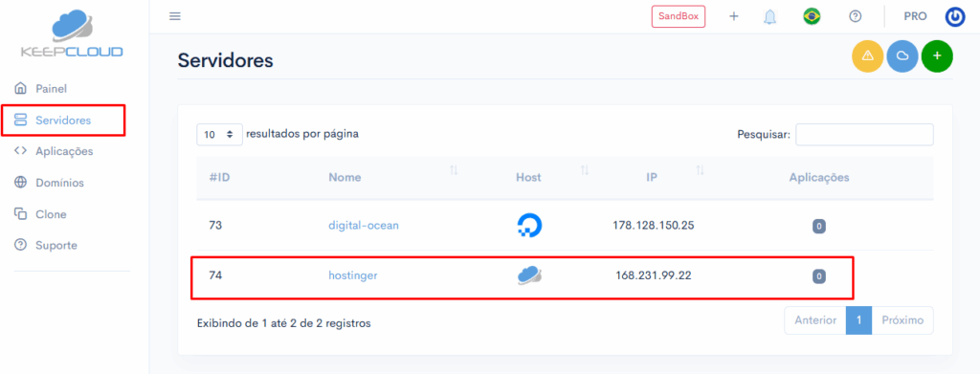Screen dimensions: 980x374
Task: Open the results per page dropdown
Action: click(219, 134)
